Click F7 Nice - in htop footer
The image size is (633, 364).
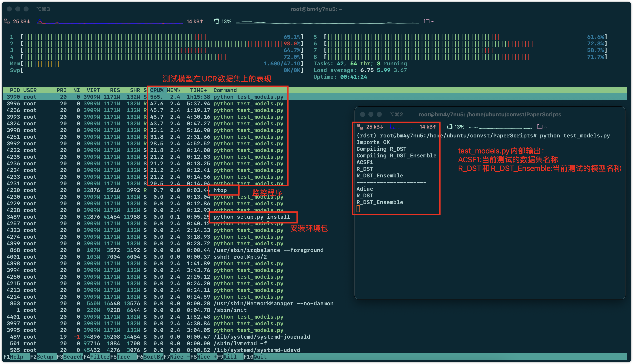[177, 357]
